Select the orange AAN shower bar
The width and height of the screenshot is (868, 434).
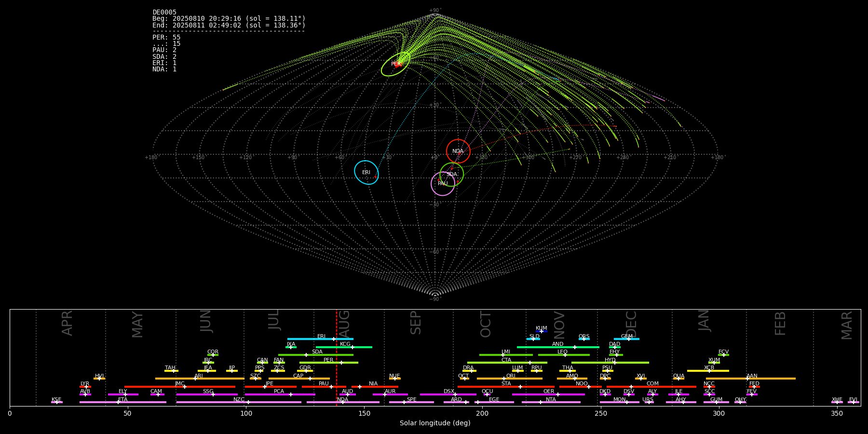(751, 379)
